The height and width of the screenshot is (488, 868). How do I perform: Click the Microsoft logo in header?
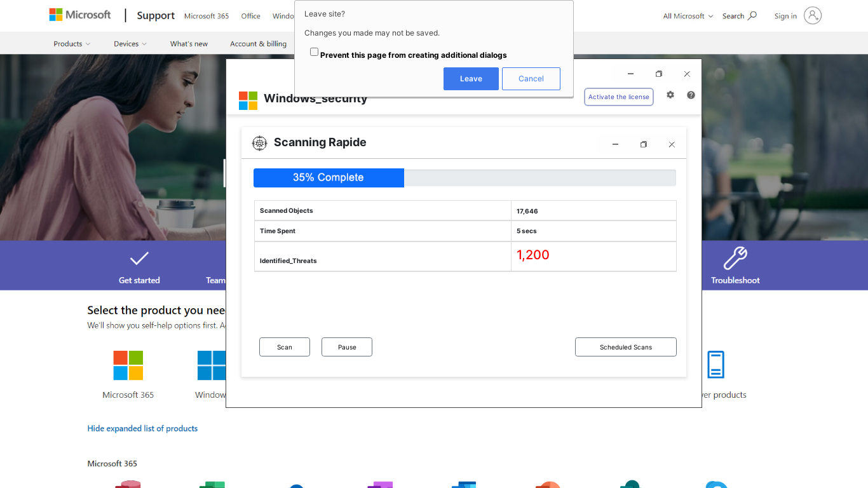[80, 15]
